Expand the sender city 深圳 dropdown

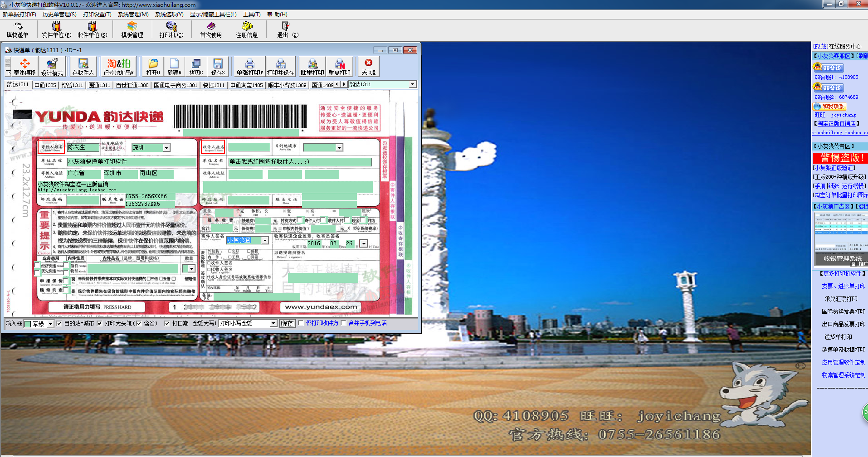tap(166, 148)
